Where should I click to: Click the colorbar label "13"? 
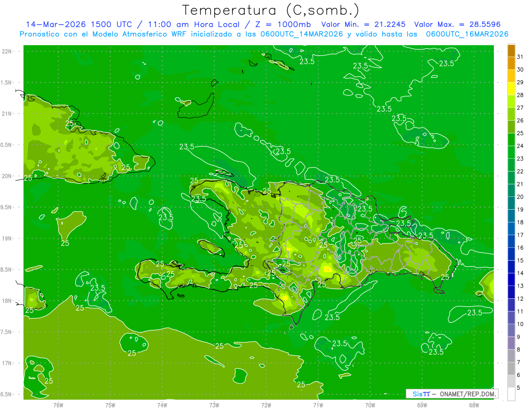coord(520,286)
